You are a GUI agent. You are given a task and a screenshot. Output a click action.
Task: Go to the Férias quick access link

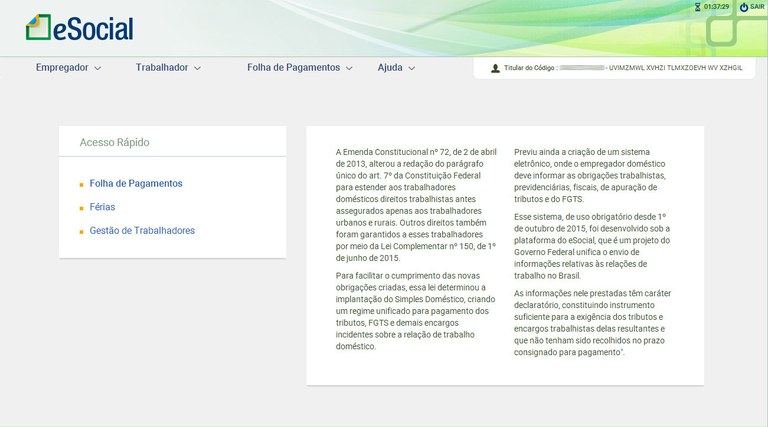pos(102,207)
